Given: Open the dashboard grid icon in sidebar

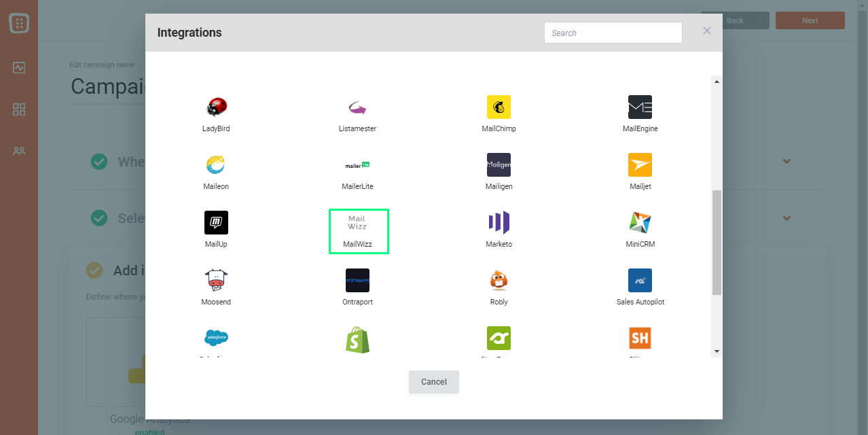Looking at the screenshot, I should [19, 109].
